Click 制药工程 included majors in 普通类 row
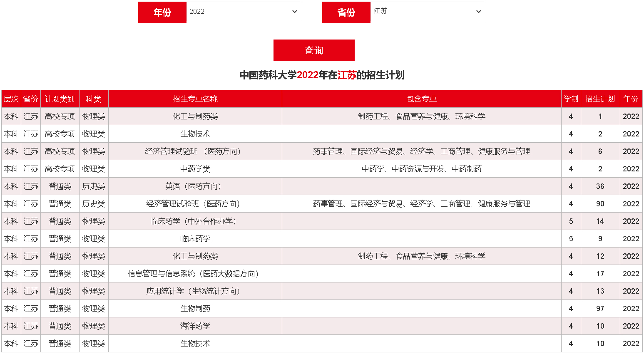The image size is (644, 354). [x=422, y=256]
